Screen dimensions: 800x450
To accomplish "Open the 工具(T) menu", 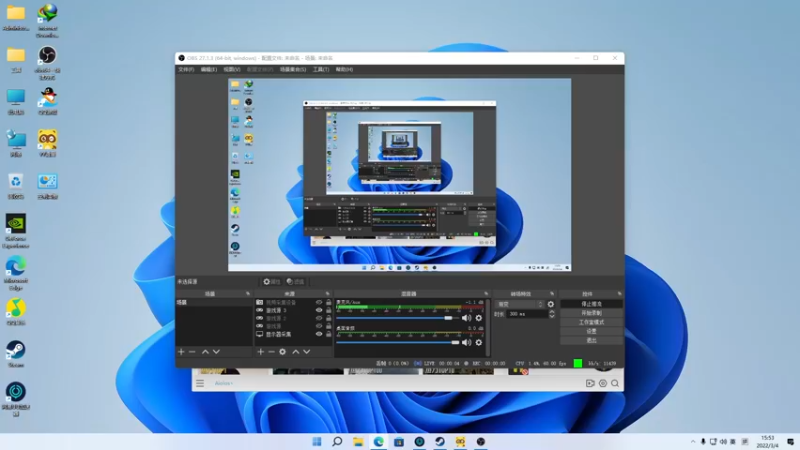I will tap(321, 69).
